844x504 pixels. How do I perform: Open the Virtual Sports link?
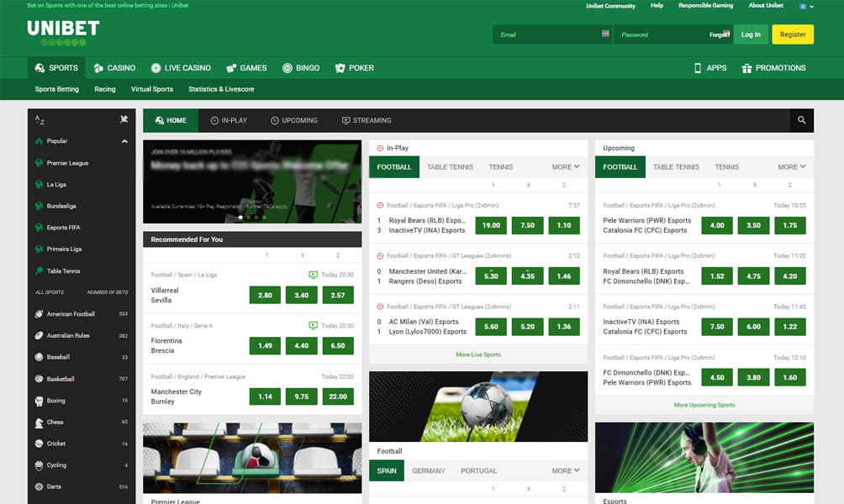pos(152,89)
